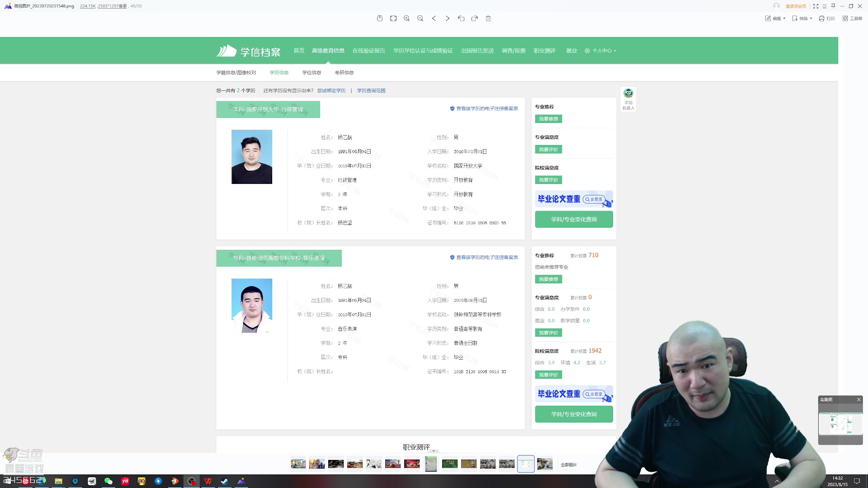Pin the viewer window on top

click(833, 6)
